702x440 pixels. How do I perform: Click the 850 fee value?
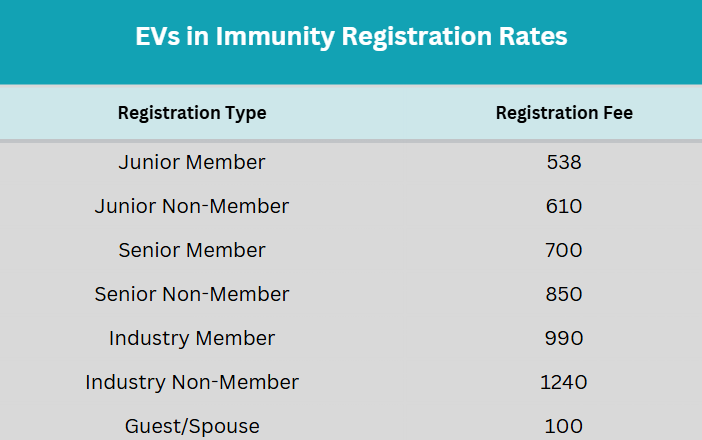(564, 294)
